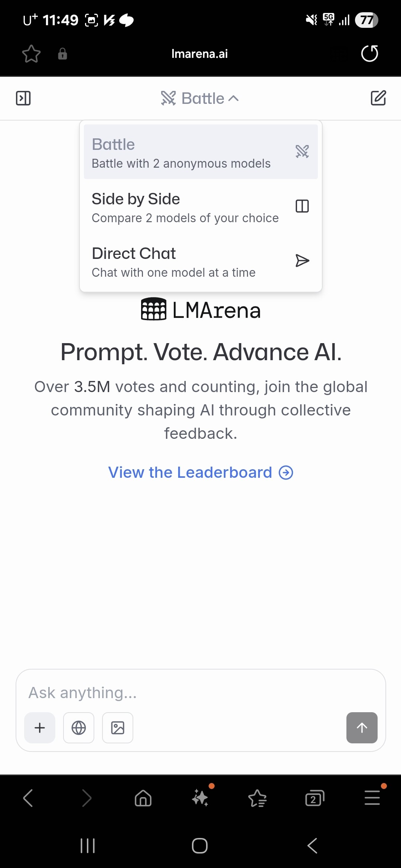Focus the Ask anything input field

[x=200, y=693]
